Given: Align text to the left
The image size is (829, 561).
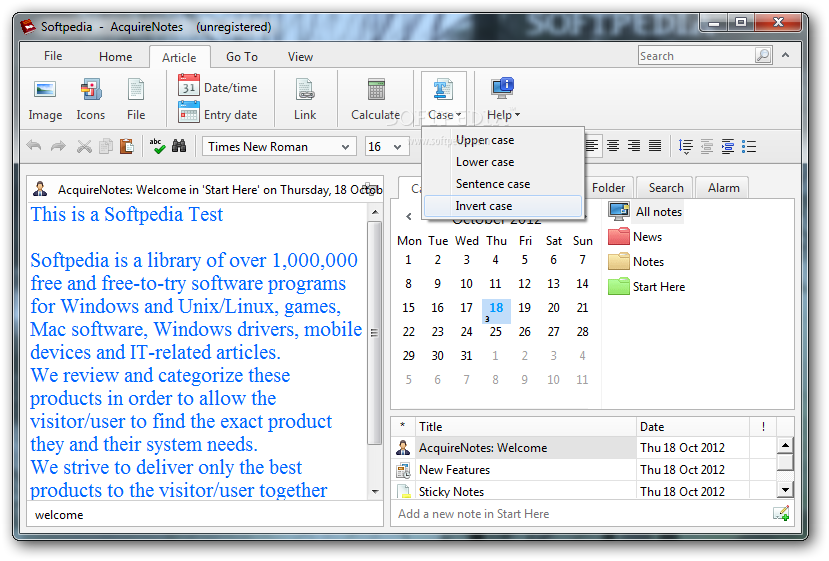Looking at the screenshot, I should 592,146.
